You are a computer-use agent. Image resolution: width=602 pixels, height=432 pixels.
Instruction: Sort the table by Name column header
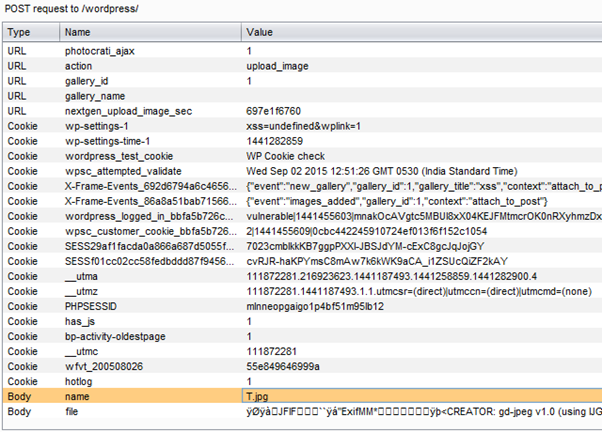click(x=80, y=33)
